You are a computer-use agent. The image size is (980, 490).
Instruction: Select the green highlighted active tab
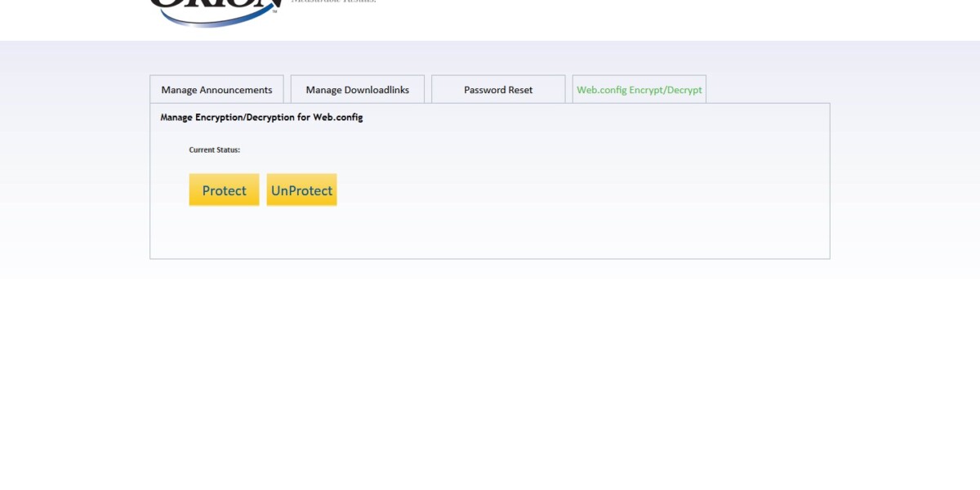click(639, 90)
